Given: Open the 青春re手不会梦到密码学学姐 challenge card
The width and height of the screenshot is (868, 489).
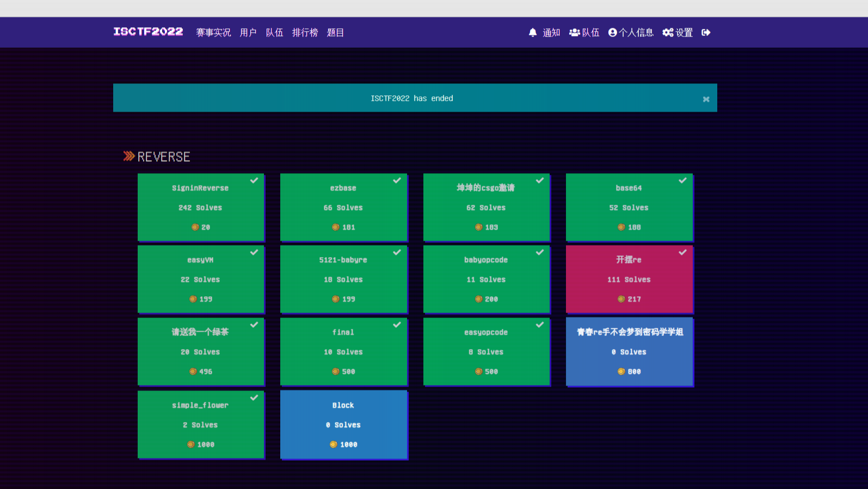Looking at the screenshot, I should pos(629,351).
